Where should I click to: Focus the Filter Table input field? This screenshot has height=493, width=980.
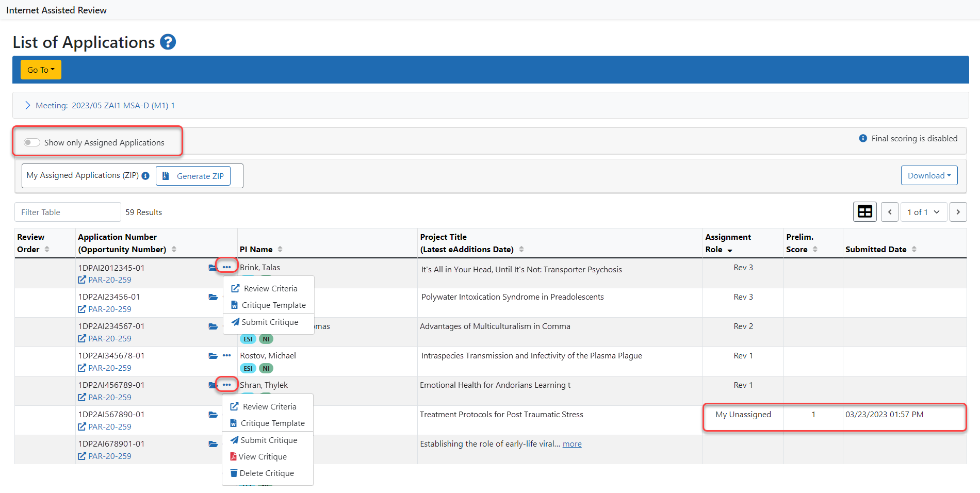point(68,212)
